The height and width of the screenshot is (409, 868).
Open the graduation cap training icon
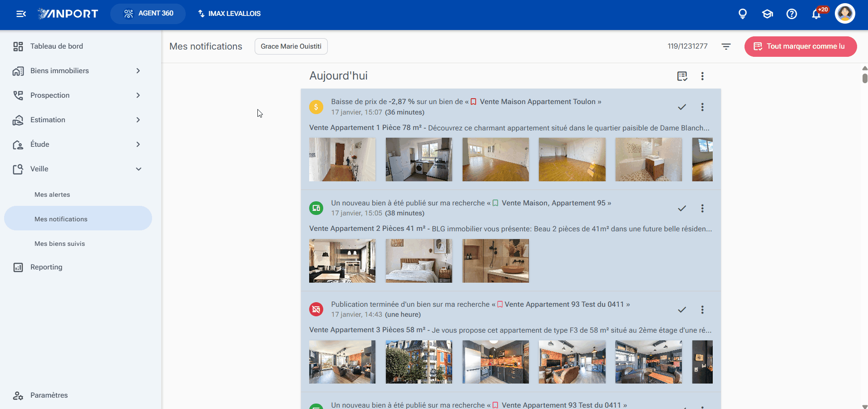point(767,14)
